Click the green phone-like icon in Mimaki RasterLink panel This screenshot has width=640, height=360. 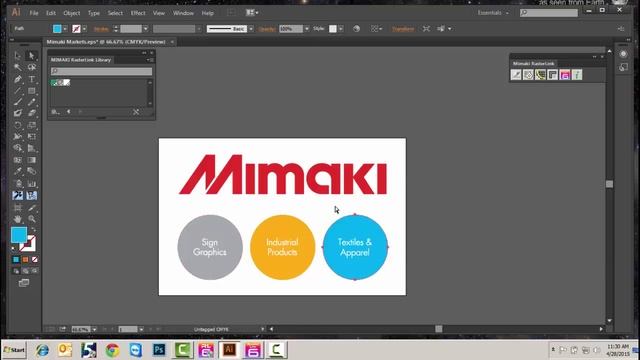[x=540, y=75]
